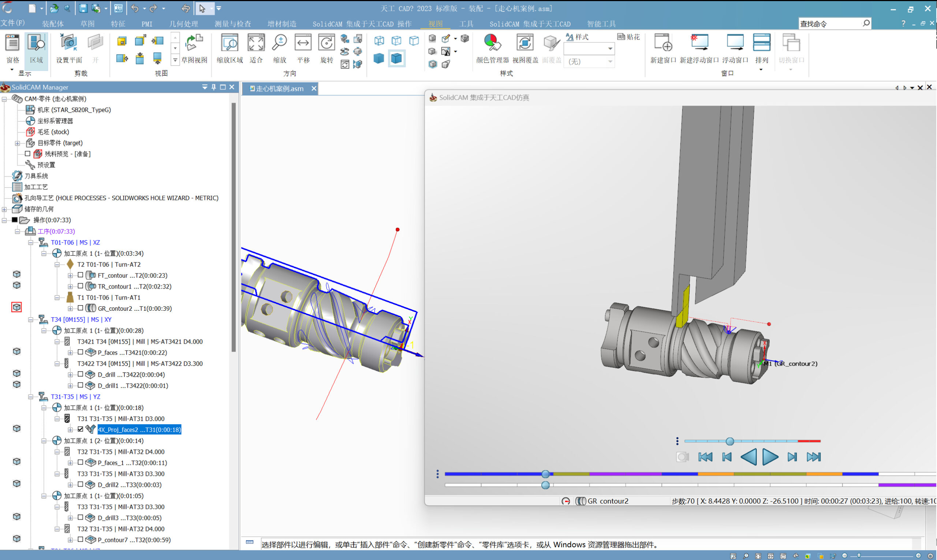Toggle the 残料预览 checkbox

click(x=27, y=154)
